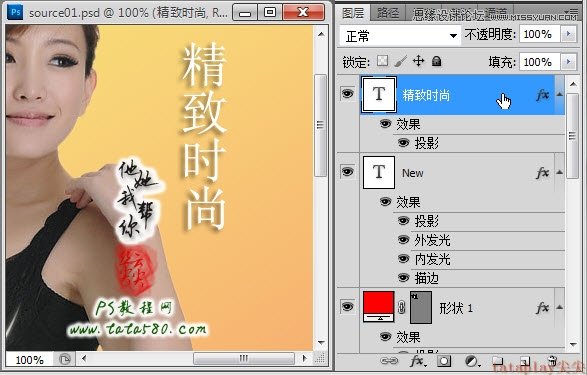Lock image pixels brush icon
This screenshot has height=375, width=587.
coord(401,61)
